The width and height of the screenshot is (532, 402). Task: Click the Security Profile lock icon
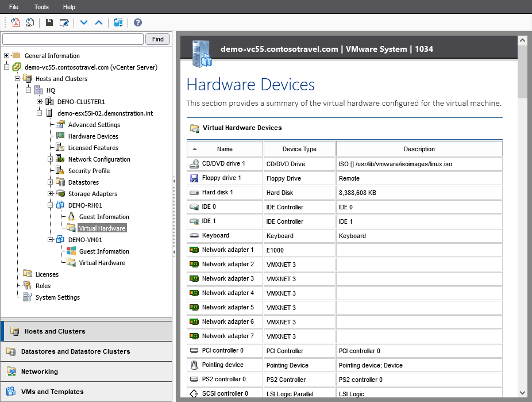[60, 170]
